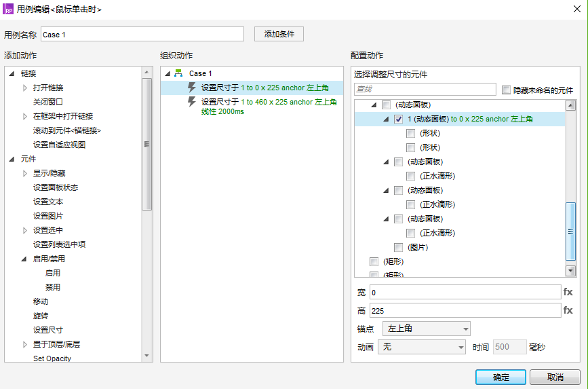This screenshot has width=588, height=389.
Task: Expand 置于顶层/底层 item
Action: click(24, 344)
